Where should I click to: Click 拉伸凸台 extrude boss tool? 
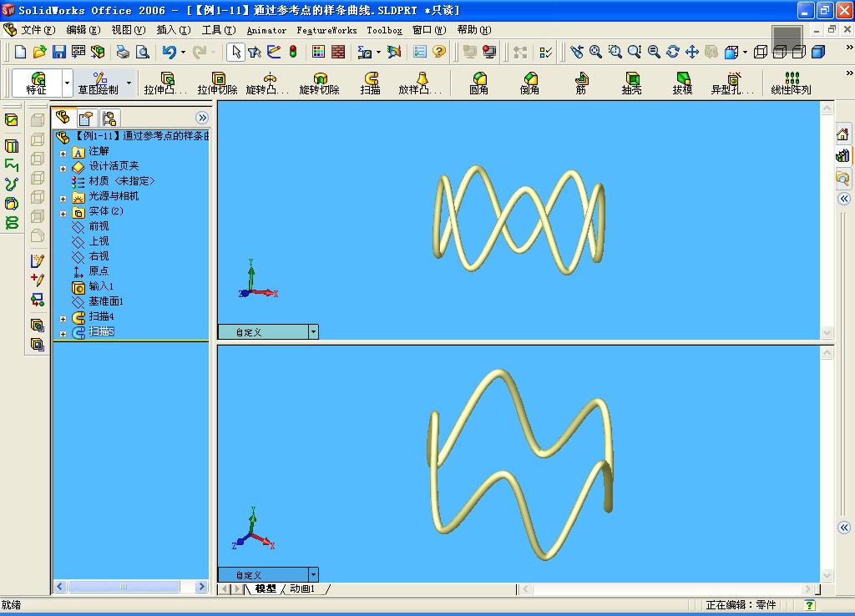[x=165, y=83]
